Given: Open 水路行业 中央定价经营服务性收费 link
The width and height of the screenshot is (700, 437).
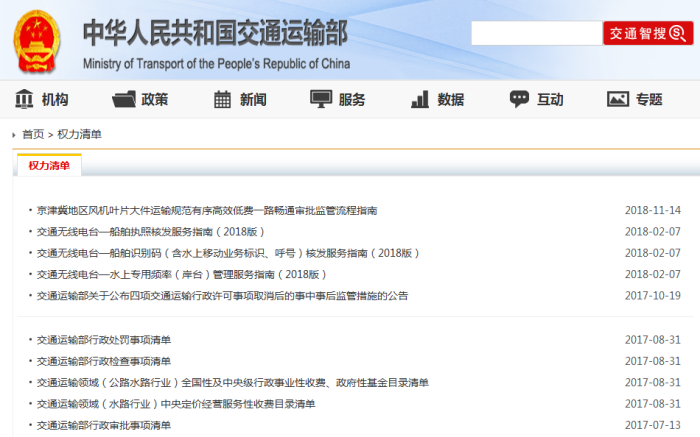Looking at the screenshot, I should click(x=176, y=404).
